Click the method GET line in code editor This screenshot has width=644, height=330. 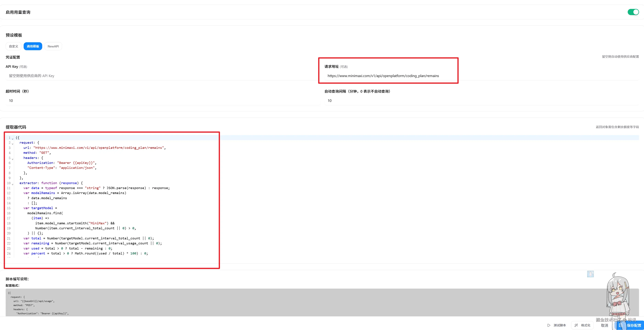[x=37, y=153]
